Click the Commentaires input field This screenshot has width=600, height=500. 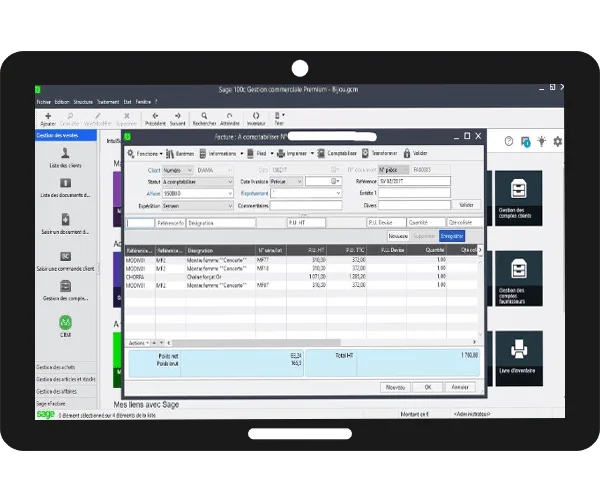click(306, 205)
